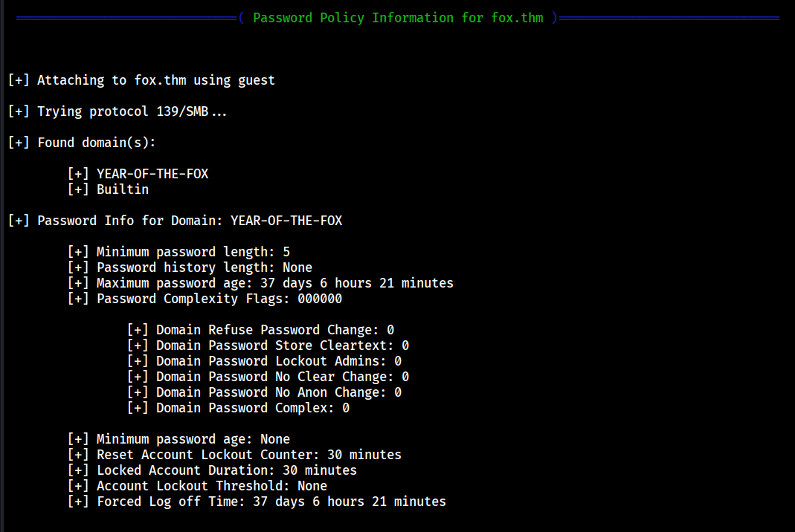Click the 'Domain Password No Anon Change' line

(x=264, y=392)
